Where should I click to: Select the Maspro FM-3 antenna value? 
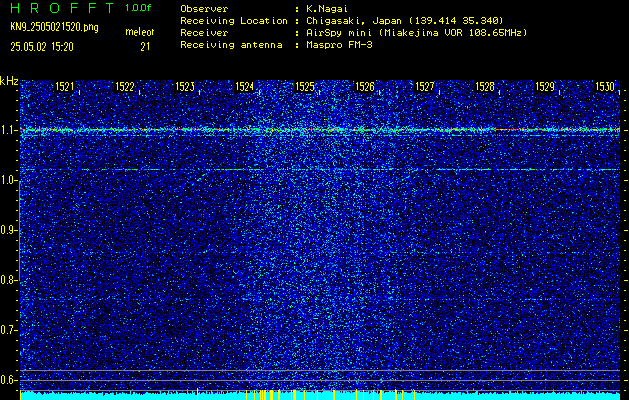pos(339,45)
